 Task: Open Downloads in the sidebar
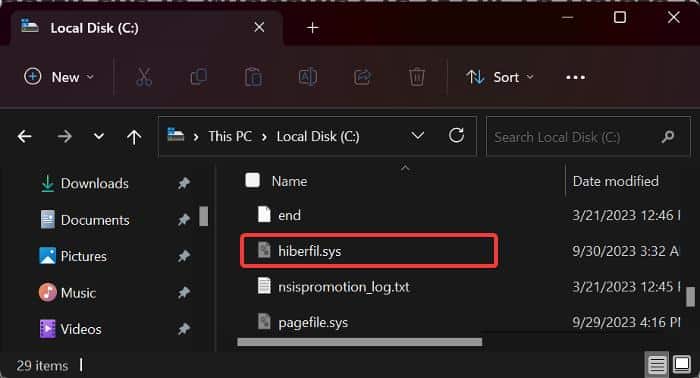click(x=95, y=183)
